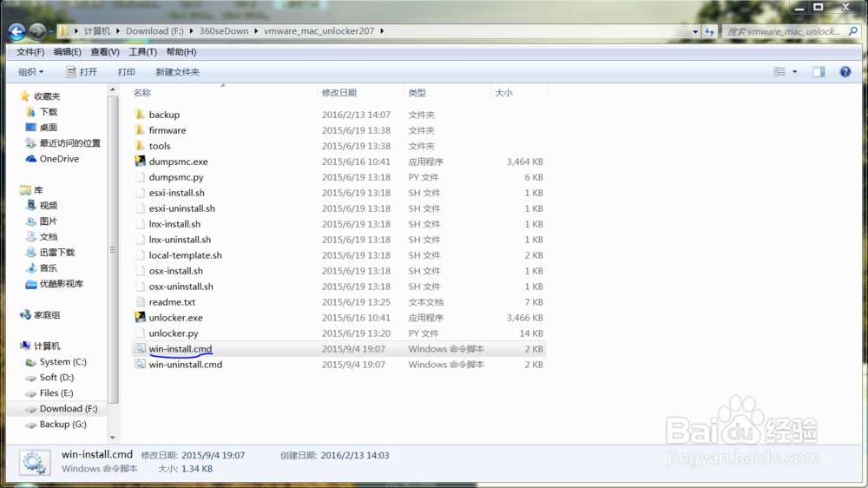The image size is (868, 488).
Task: Open 收藏夹 star in sidebar
Action: (25, 96)
